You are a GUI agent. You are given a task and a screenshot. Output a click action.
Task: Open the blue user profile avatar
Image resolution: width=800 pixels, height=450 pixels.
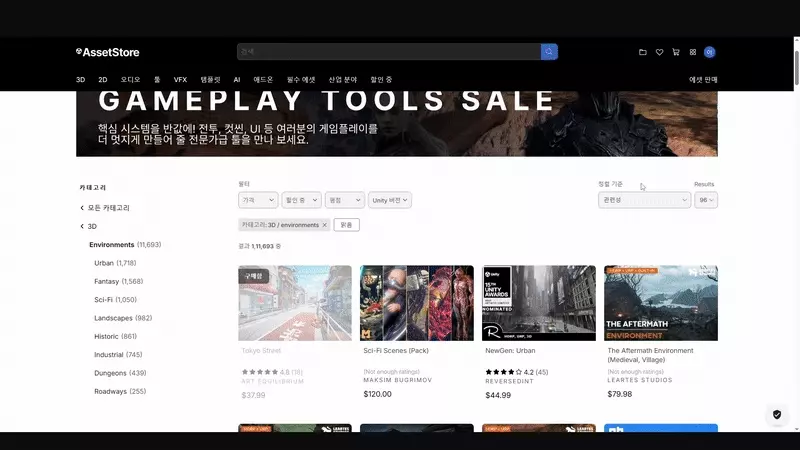pyautogui.click(x=709, y=52)
